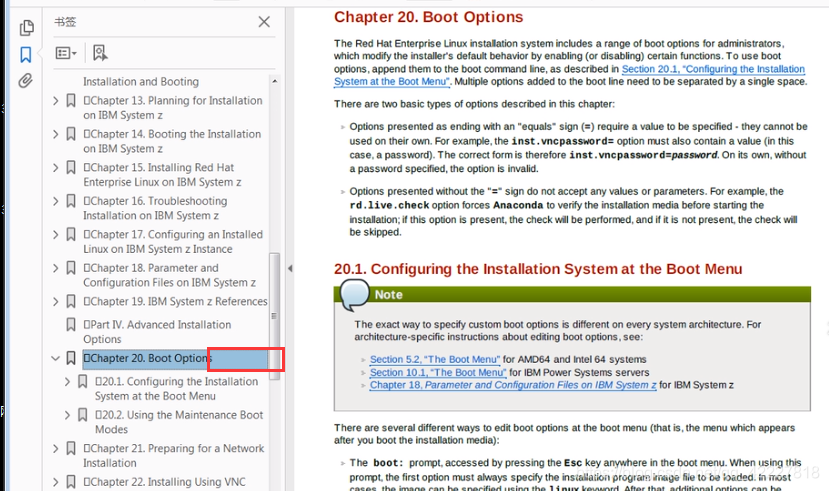Collapse the Chapter 20 Boot Options bookmark
Screen dimensions: 829x491
click(56, 358)
